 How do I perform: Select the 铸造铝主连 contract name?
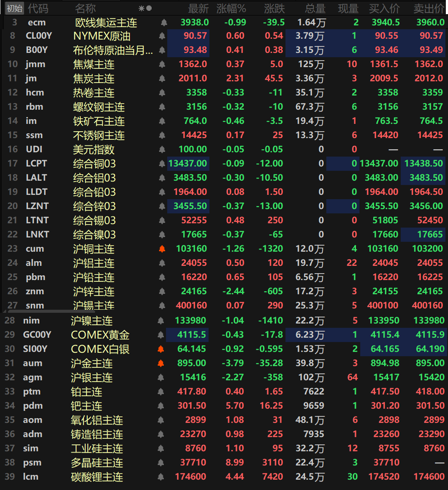(x=97, y=434)
